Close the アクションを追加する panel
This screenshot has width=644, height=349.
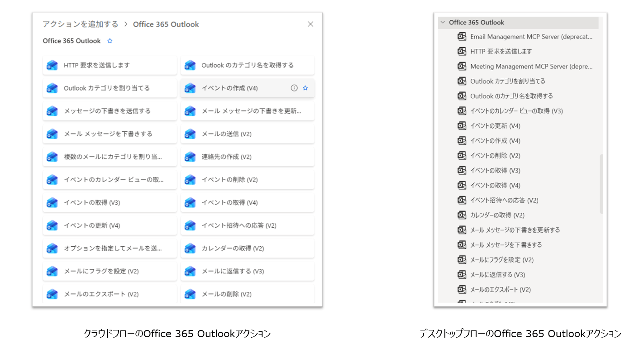tap(310, 24)
